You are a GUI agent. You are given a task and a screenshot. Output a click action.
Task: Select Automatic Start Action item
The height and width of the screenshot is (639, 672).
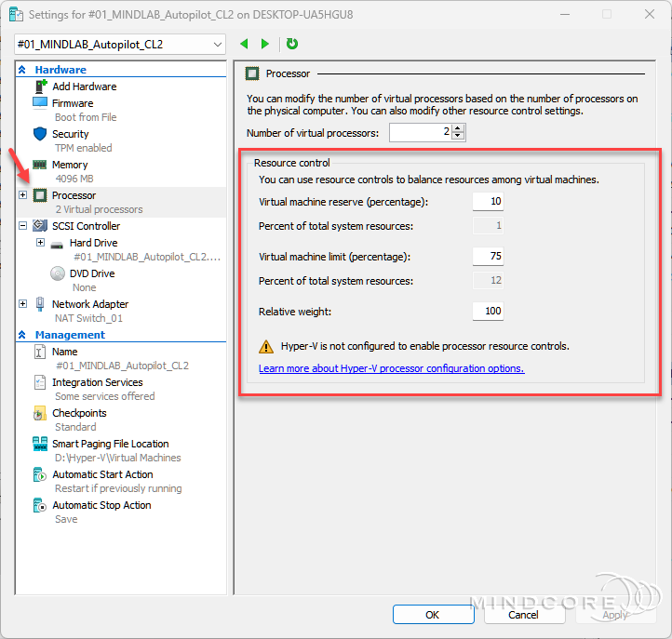[x=102, y=474]
